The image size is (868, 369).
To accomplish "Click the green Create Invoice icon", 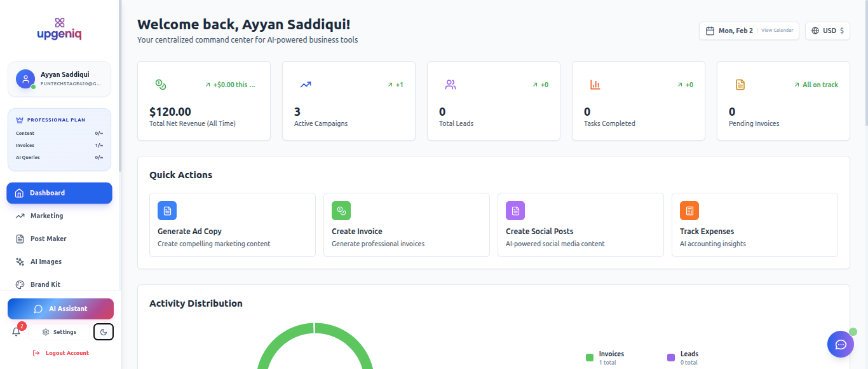I will (341, 210).
